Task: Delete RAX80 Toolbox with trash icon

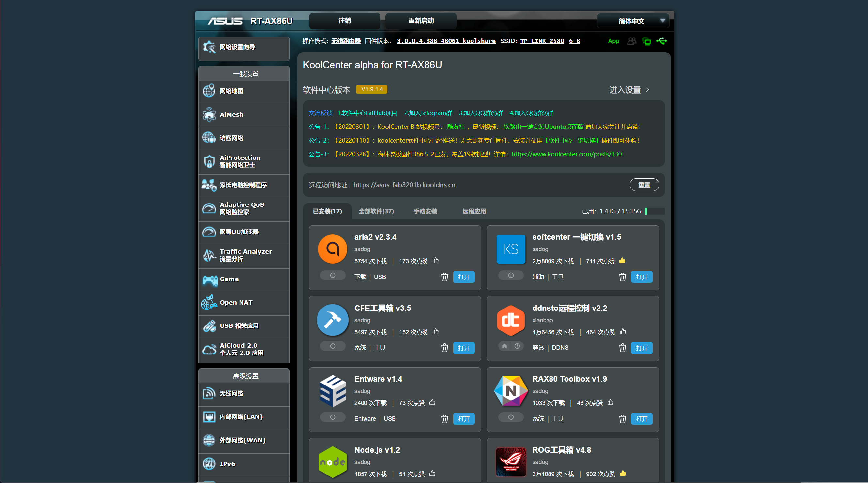Action: click(x=622, y=419)
